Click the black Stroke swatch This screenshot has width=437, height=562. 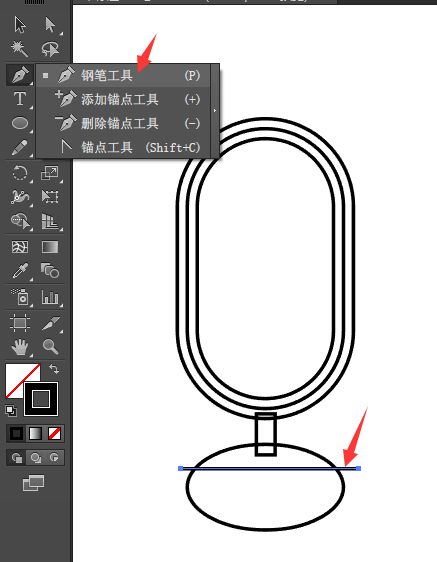point(41,399)
